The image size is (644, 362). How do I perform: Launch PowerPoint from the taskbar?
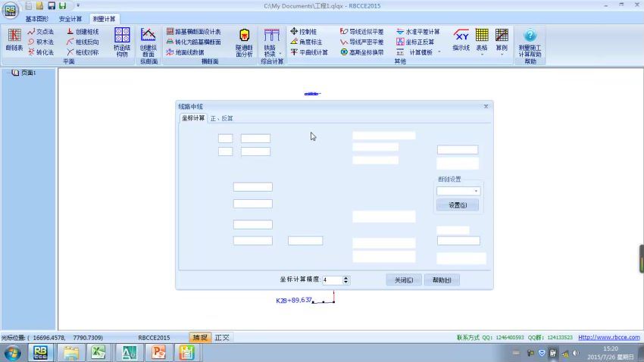(158, 352)
